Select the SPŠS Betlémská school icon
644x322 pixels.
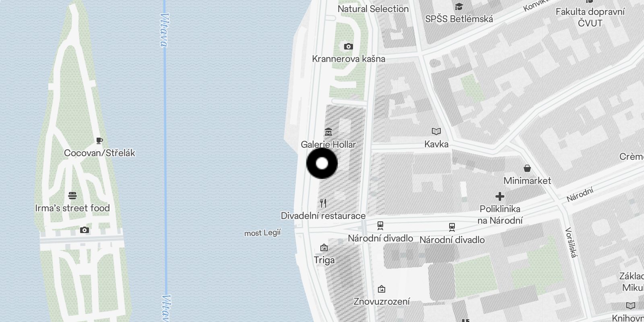pyautogui.click(x=459, y=6)
